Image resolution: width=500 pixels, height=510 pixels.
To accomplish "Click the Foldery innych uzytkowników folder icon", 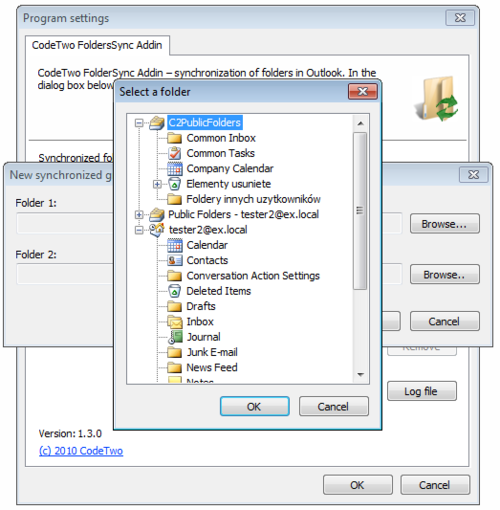I will pos(175,199).
